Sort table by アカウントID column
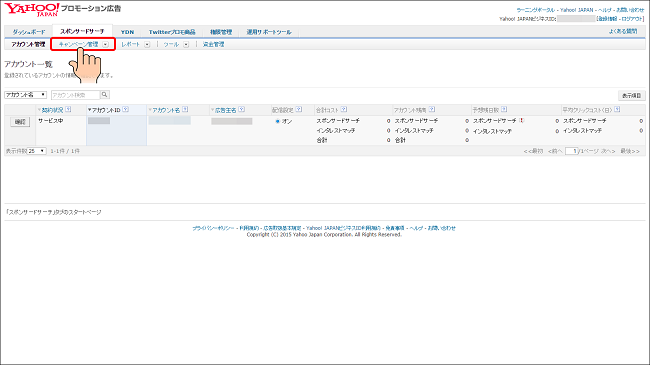This screenshot has height=365, width=650. point(106,110)
